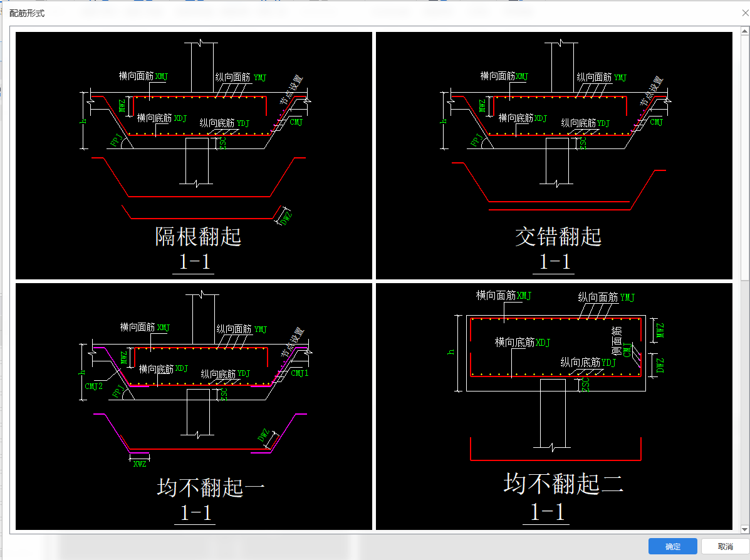Select the 均不翻起一 reinforcement diagram
Image resolution: width=750 pixels, height=560 pixels.
[194, 407]
